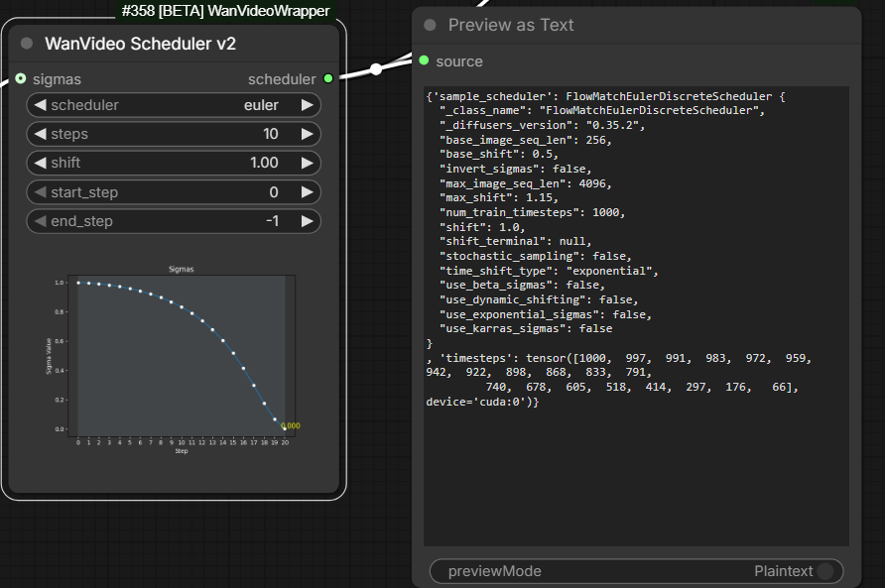Image resolution: width=885 pixels, height=588 pixels.
Task: Open the scheduler dropdown showing euler
Action: 174,104
